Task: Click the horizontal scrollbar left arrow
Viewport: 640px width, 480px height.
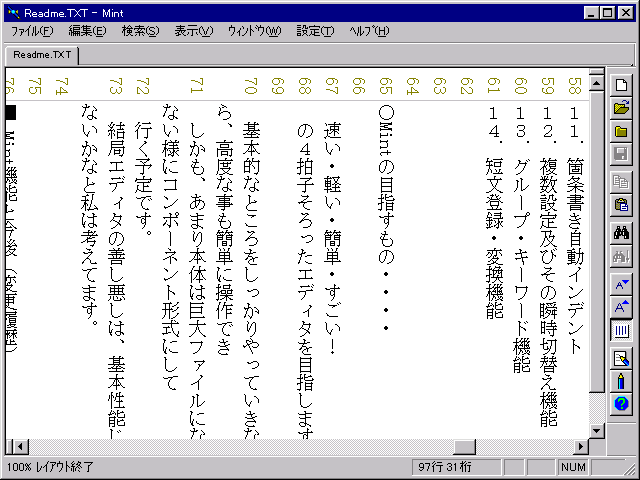Action: coord(20,447)
